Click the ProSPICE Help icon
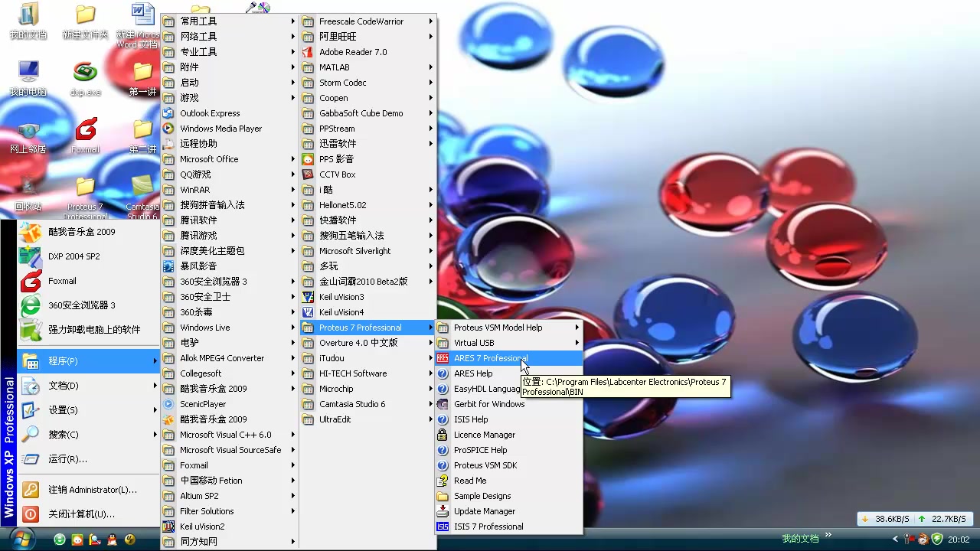Image resolution: width=980 pixels, height=551 pixels. pos(443,450)
